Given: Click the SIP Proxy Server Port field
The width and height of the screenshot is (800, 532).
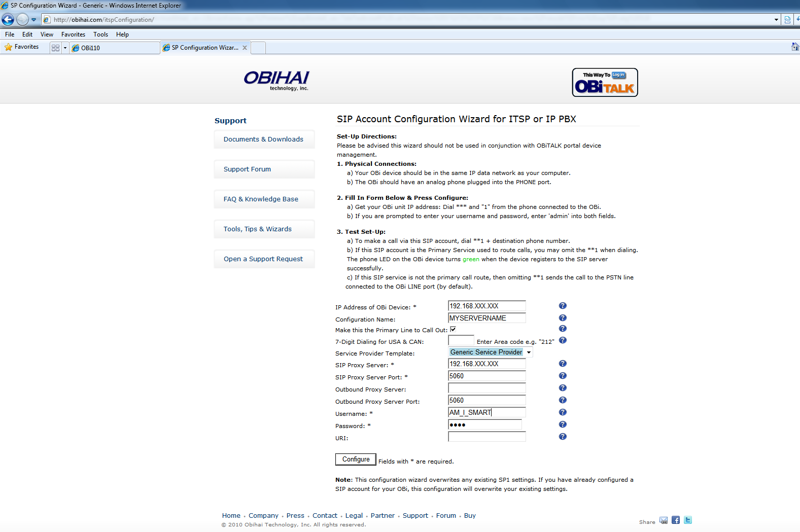Looking at the screenshot, I should click(487, 376).
